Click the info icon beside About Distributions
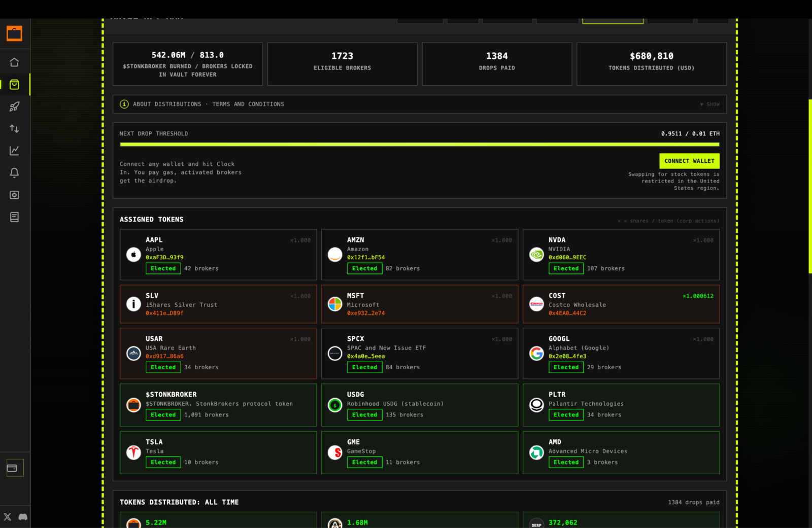812x528 pixels. [x=124, y=104]
